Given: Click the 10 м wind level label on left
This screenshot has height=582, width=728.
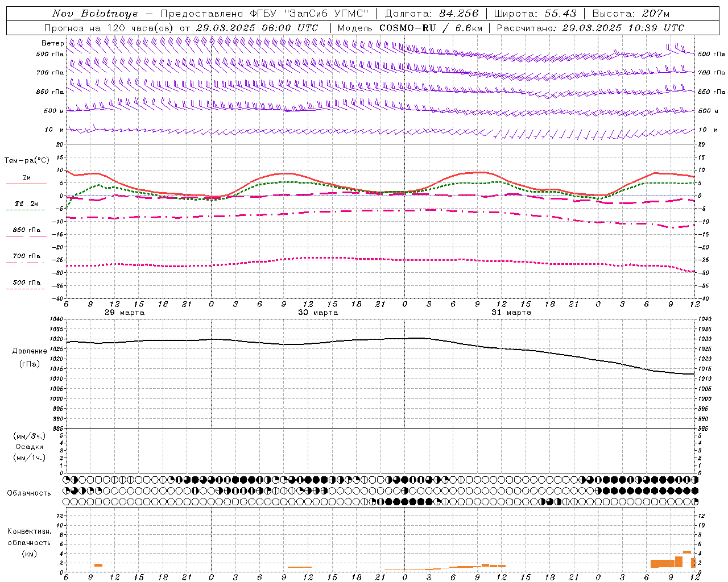Looking at the screenshot, I should (54, 130).
